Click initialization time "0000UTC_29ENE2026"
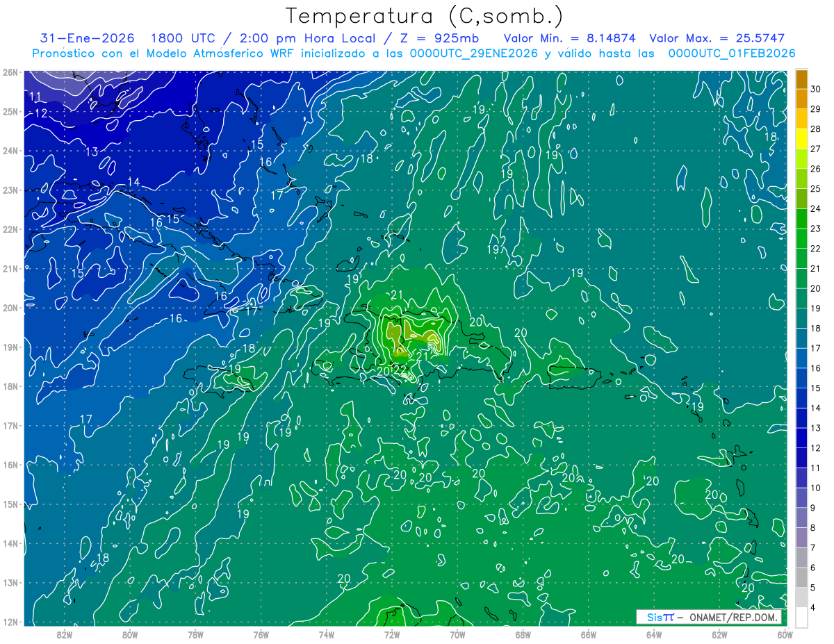Image resolution: width=834 pixels, height=644 pixels. [x=474, y=53]
